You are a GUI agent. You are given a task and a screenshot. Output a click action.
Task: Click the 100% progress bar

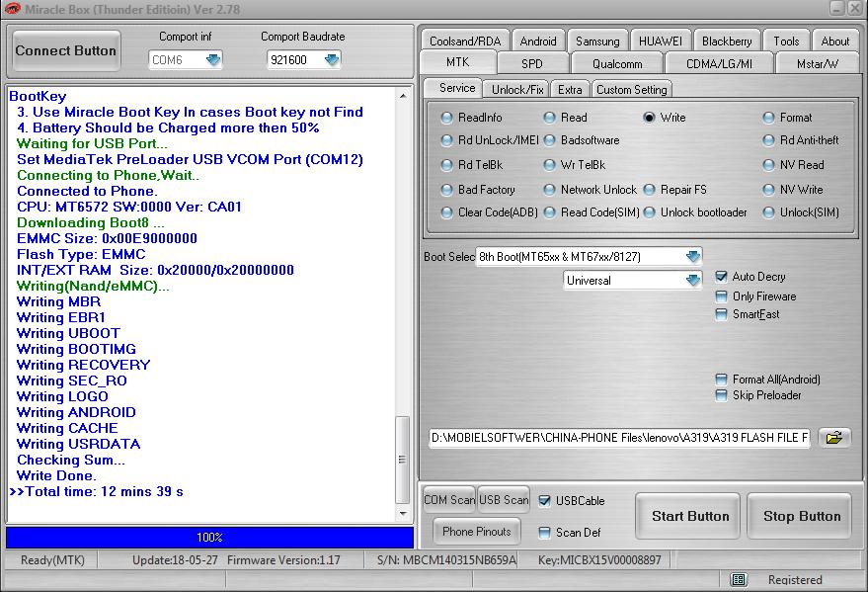209,538
